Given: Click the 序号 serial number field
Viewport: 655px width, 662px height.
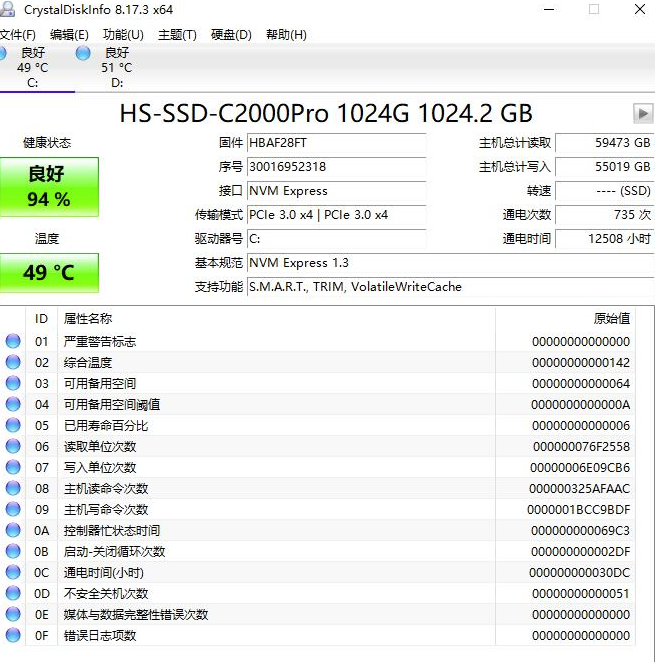Looking at the screenshot, I should [x=335, y=167].
